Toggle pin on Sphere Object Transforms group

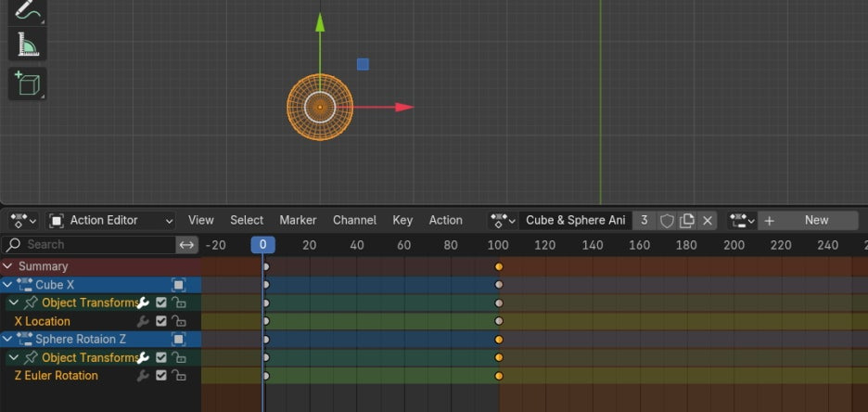(31, 357)
